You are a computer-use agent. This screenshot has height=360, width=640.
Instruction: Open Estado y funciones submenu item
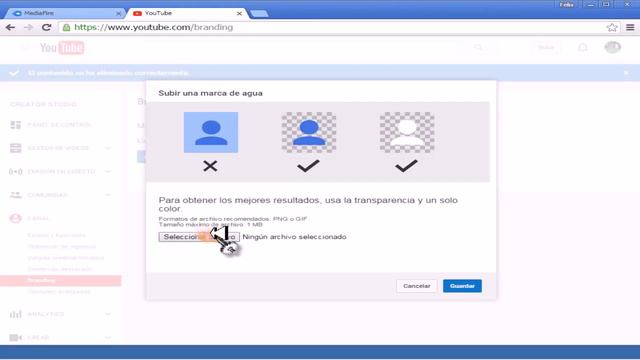coord(57,235)
